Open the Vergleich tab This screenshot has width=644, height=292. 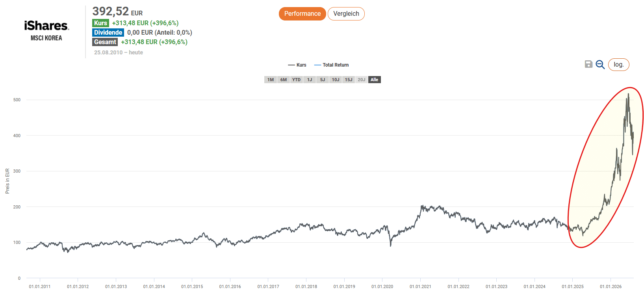tap(346, 14)
